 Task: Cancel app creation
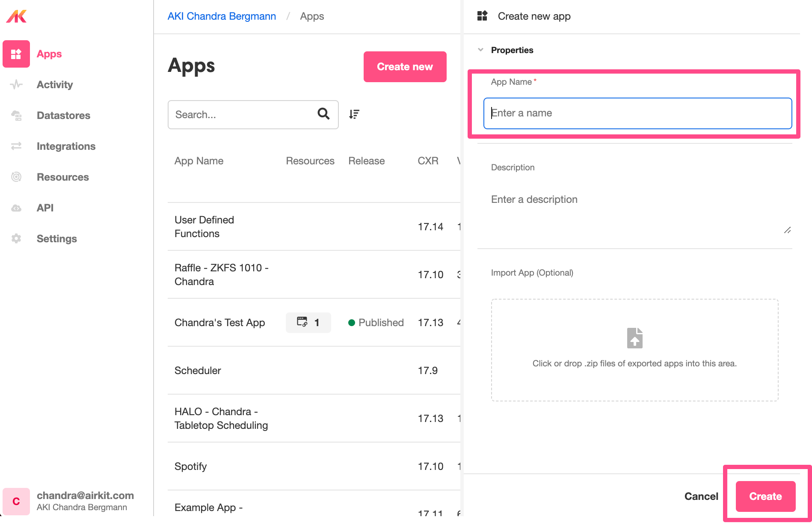click(701, 496)
